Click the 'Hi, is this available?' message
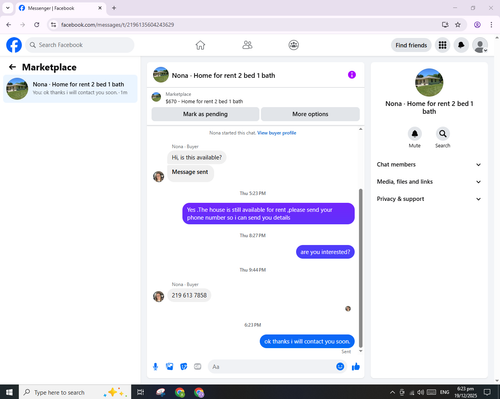500x399 pixels. click(x=197, y=157)
